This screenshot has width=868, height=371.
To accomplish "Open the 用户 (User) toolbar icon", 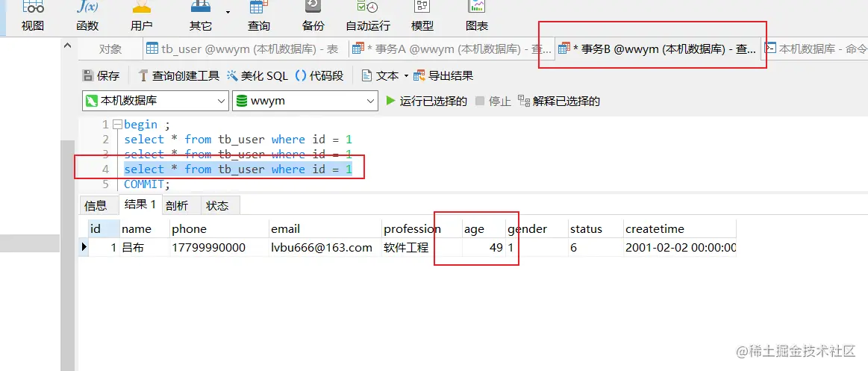I will (142, 16).
